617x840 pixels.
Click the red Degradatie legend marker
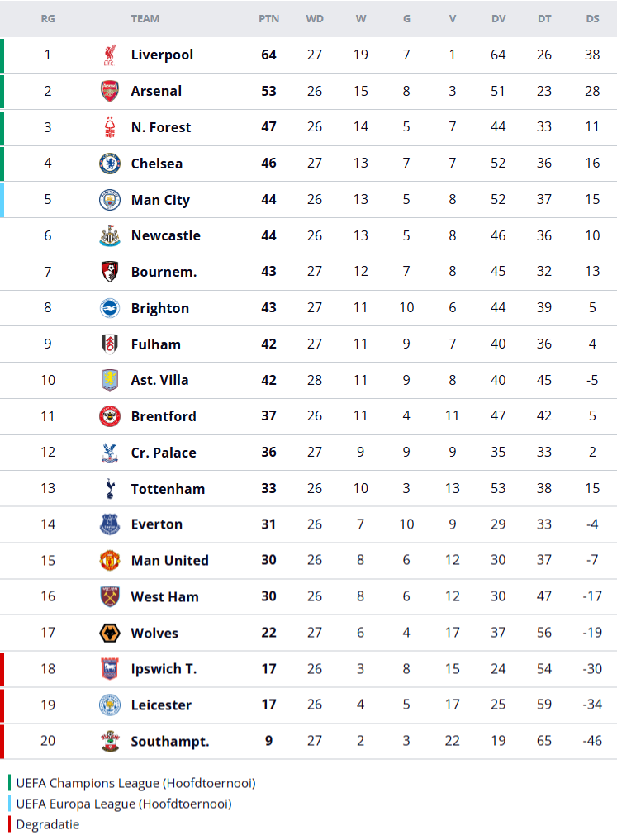click(10, 824)
